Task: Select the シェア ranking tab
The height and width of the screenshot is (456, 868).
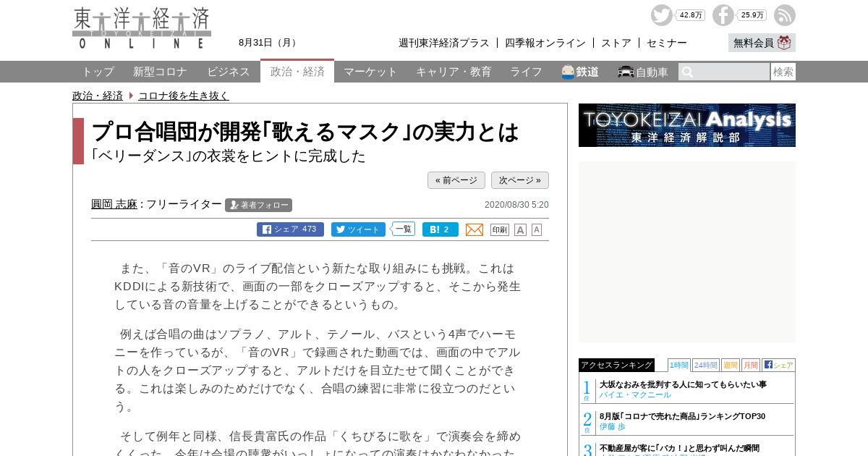Action: click(778, 365)
